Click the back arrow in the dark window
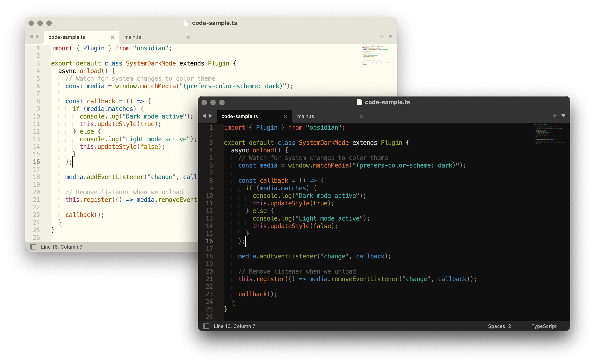Screen dimensions: 595x364 (x=204, y=116)
